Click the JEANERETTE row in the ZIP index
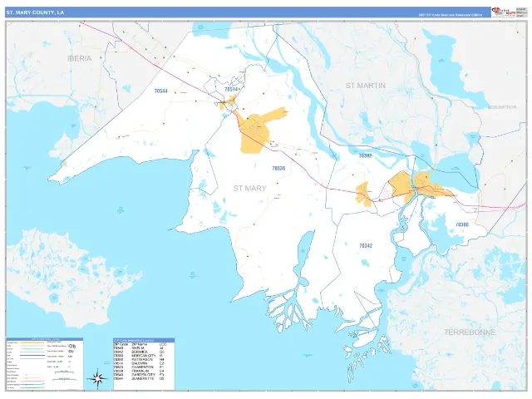 point(140,378)
